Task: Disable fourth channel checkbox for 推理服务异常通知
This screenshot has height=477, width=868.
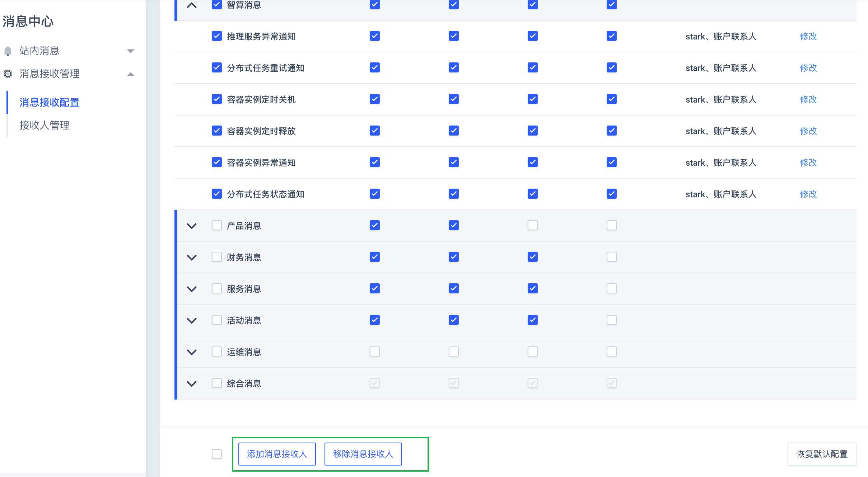Action: 612,36
